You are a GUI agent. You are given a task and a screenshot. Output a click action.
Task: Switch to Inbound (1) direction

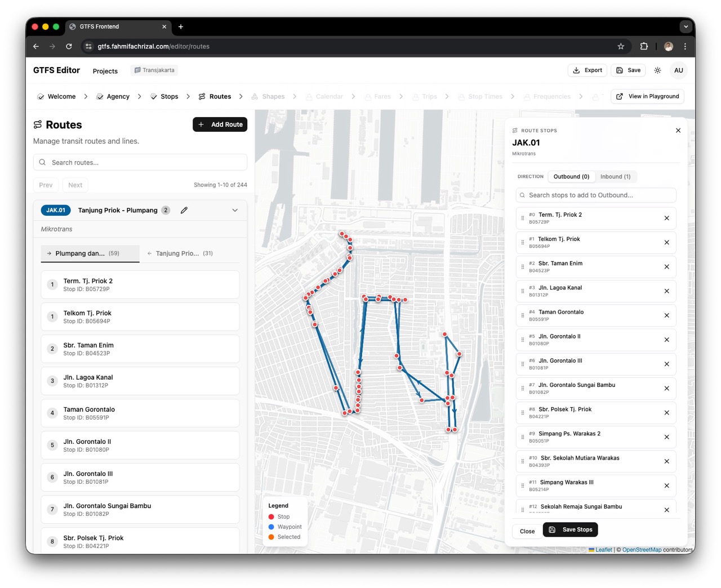click(x=615, y=177)
